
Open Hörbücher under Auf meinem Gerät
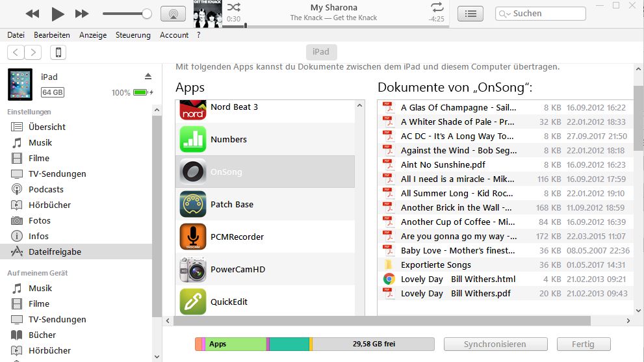point(76,350)
